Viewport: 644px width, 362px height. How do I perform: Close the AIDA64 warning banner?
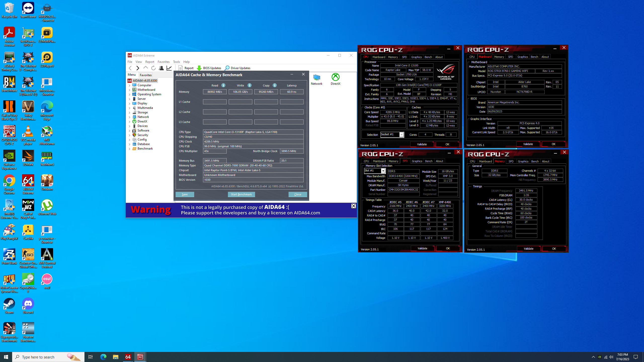[353, 206]
